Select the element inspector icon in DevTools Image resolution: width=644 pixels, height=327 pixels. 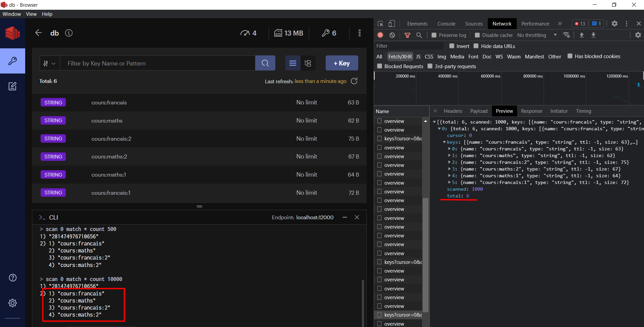pos(380,24)
